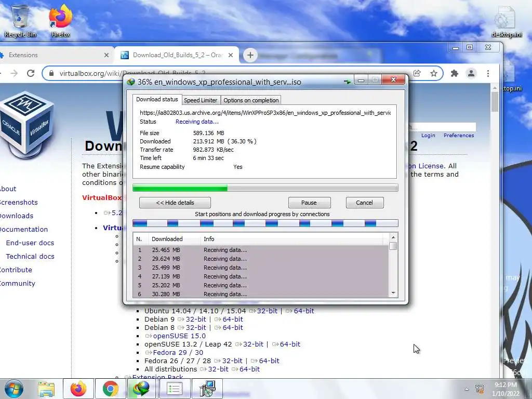
Task: Click the VirtualBox cube logo
Action: [x=27, y=125]
